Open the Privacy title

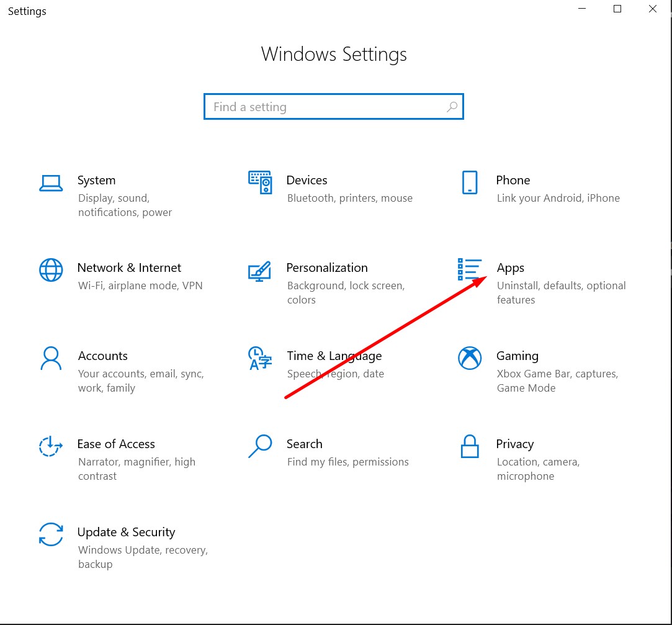pyautogui.click(x=515, y=444)
